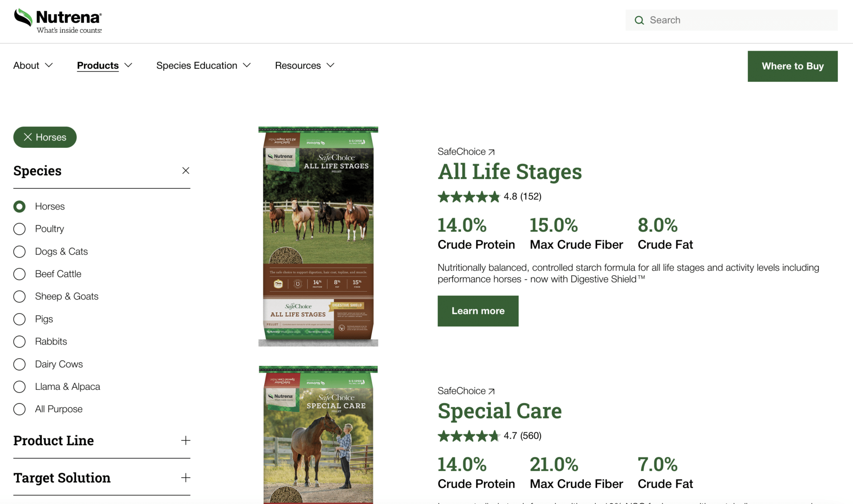Viewport: 853px width, 504px height.
Task: Click the SafeChoice arrow above All Life Stages
Action: [491, 152]
